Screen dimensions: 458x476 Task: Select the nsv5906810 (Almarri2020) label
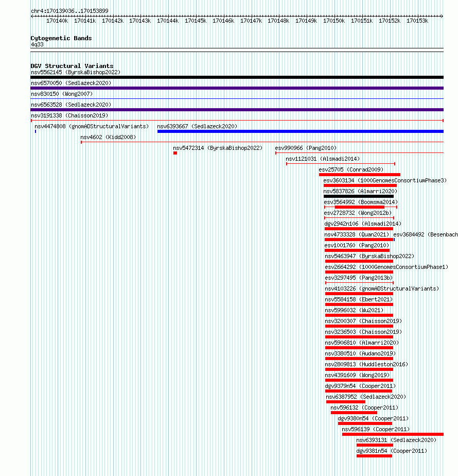[362, 343]
